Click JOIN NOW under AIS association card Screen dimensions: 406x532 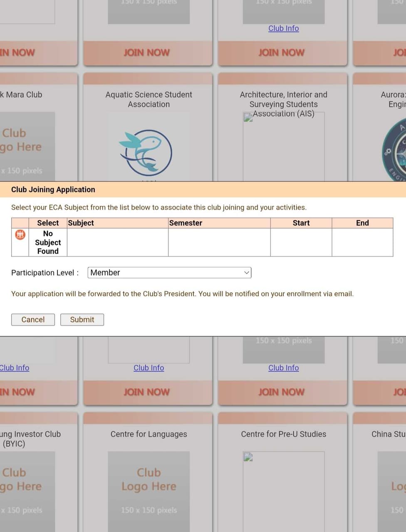[282, 392]
